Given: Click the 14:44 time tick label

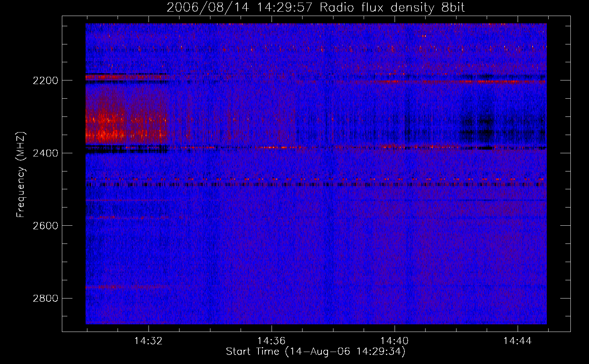Looking at the screenshot, I should 518,341.
